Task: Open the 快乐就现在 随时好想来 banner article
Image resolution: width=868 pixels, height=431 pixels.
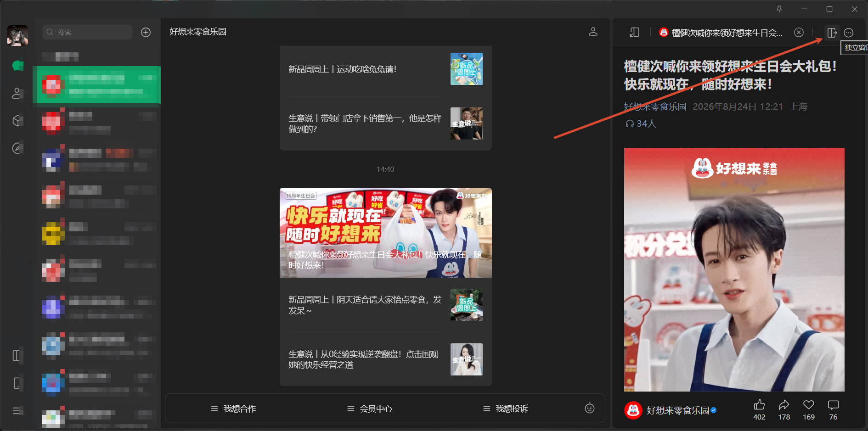Action: coord(386,233)
